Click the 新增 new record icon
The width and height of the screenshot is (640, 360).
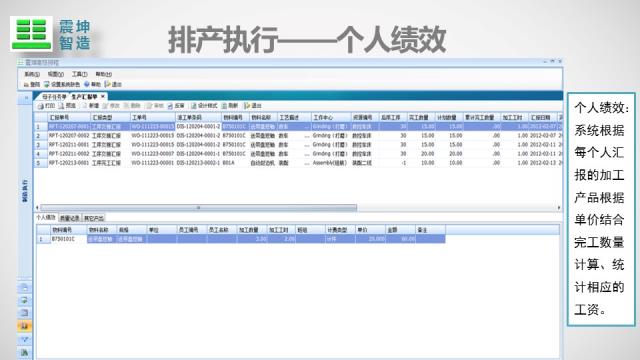click(85, 106)
